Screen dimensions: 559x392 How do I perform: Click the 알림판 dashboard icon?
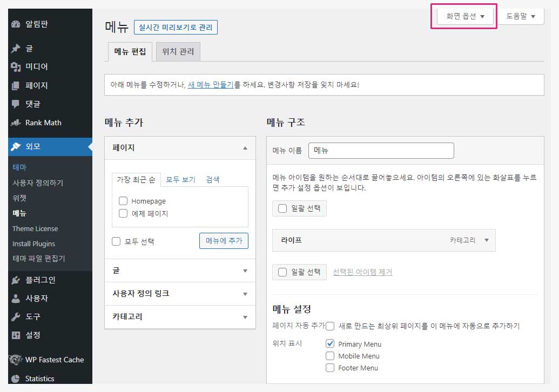pos(16,24)
